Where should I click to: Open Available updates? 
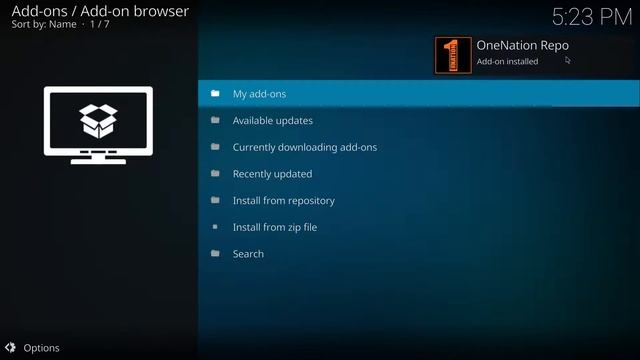click(x=419, y=120)
